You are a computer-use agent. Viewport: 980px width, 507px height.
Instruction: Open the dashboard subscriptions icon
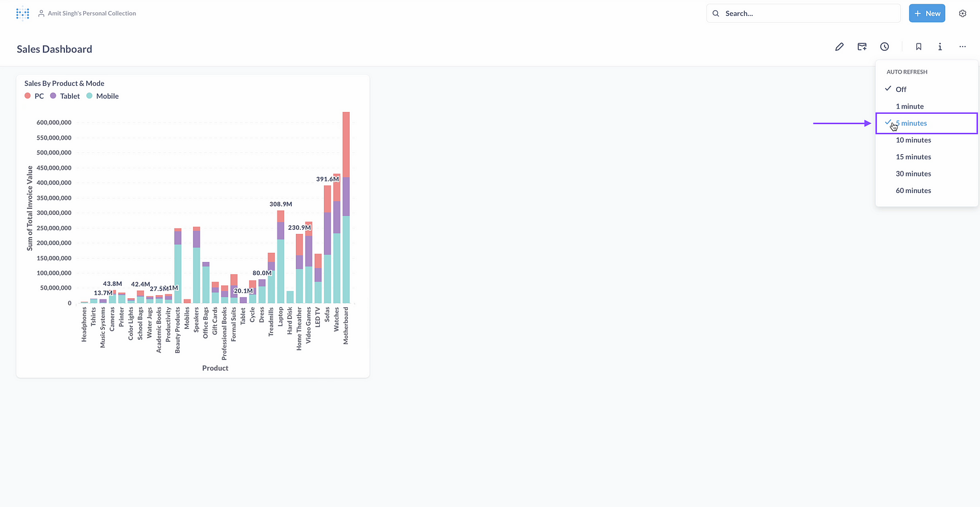tap(862, 47)
